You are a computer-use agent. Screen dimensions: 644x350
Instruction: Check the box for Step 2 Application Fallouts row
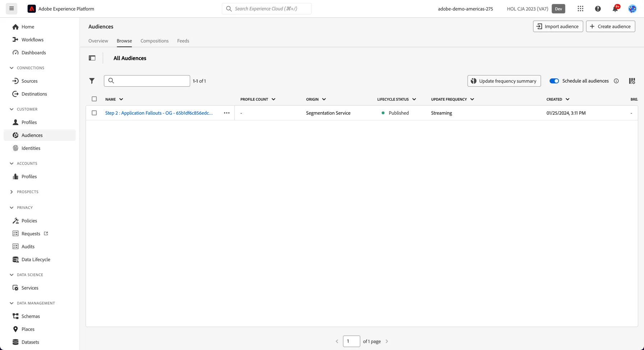coord(94,113)
